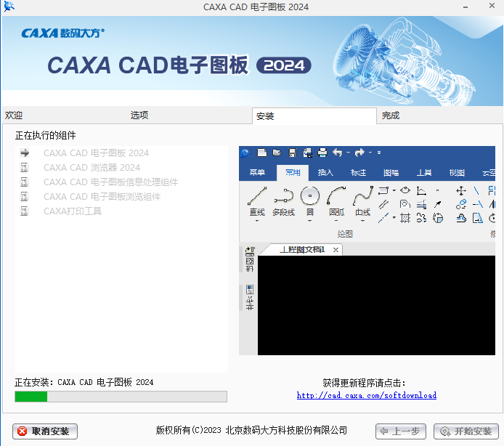This screenshot has height=446, width=504.
Task: Expand the dropdown arrow under 圆弧
Action: pyautogui.click(x=336, y=222)
